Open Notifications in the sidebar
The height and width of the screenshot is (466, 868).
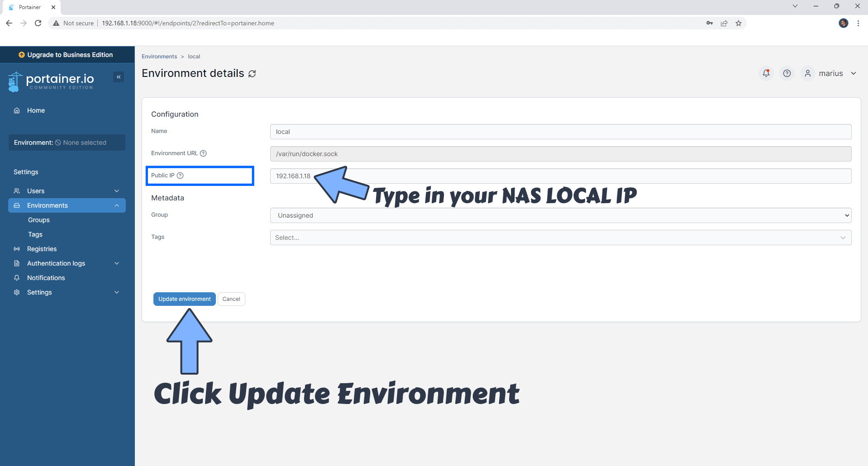click(x=46, y=278)
